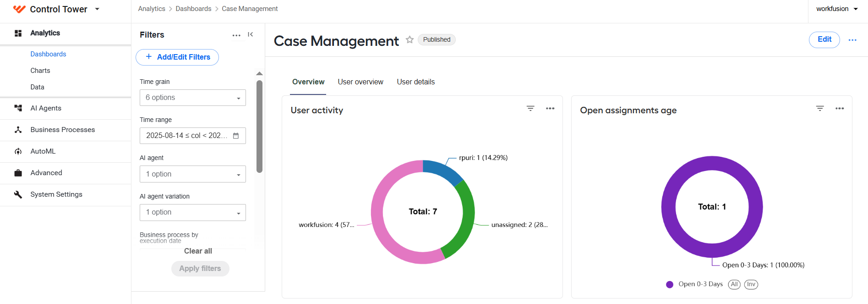
Task: Toggle the All legend selector
Action: [x=734, y=284]
